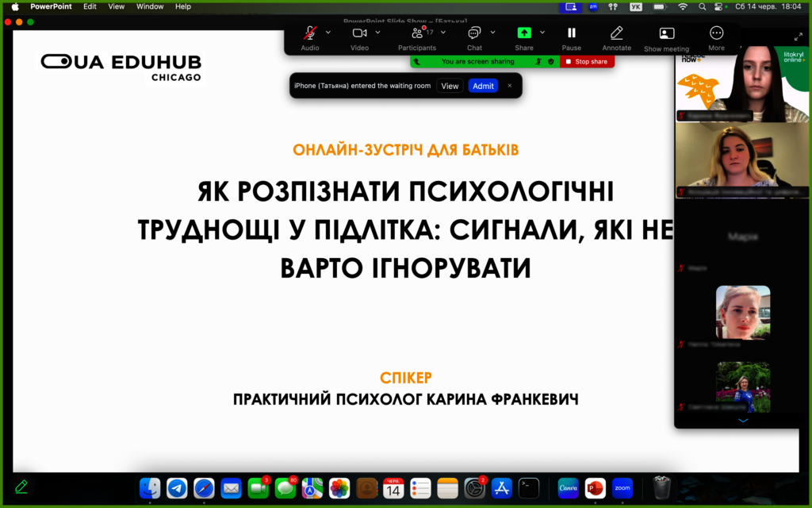Screen dimensions: 812x508
Task: Open Canva from the Dock
Action: (x=568, y=488)
